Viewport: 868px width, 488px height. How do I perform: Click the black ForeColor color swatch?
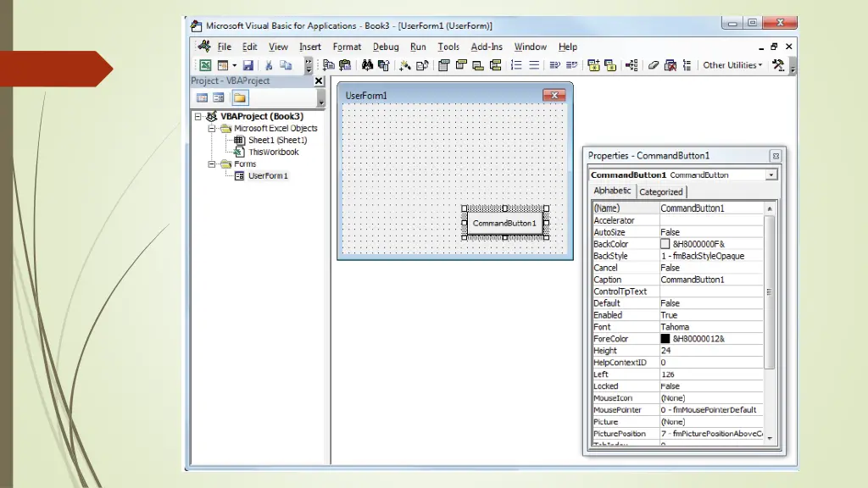coord(665,339)
